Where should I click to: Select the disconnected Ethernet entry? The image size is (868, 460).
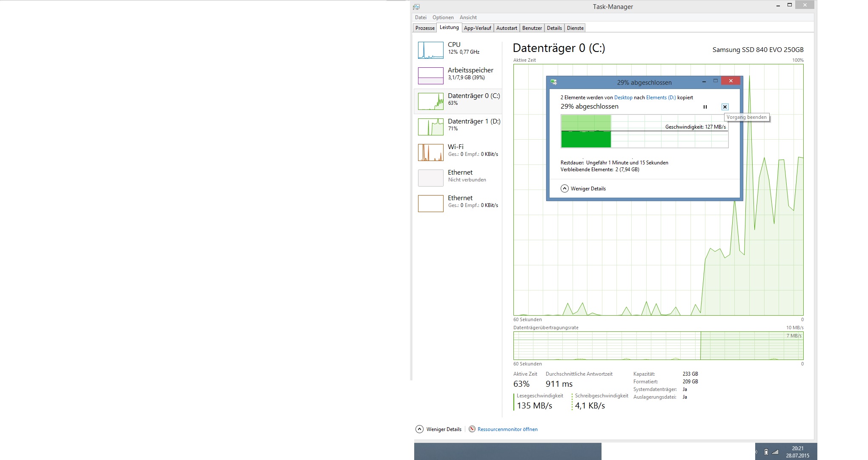coord(458,178)
